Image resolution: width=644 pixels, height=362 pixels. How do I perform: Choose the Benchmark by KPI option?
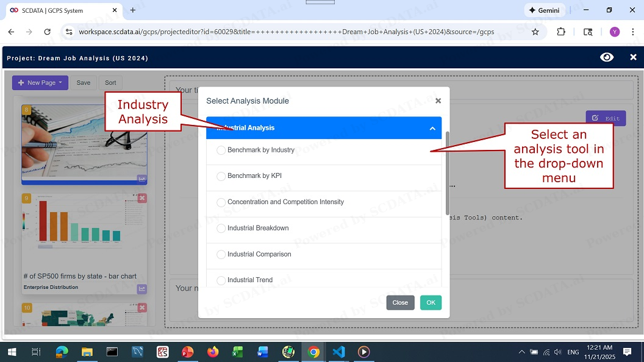point(221,176)
